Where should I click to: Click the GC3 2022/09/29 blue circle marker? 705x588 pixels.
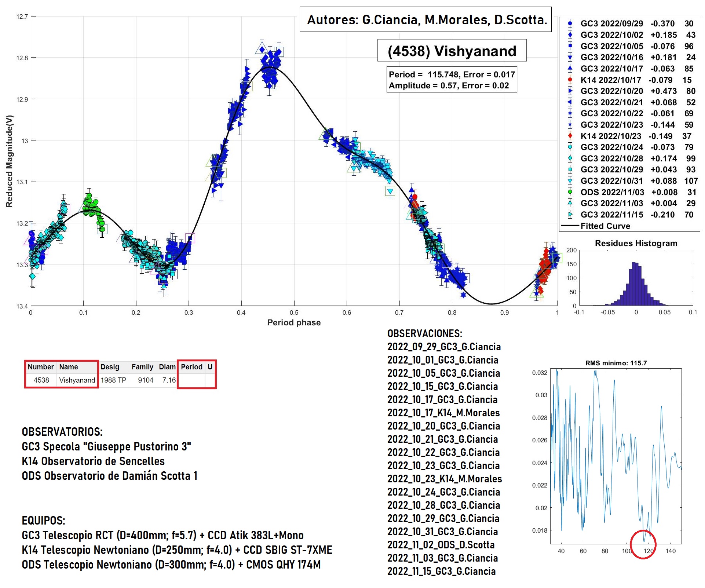point(570,23)
